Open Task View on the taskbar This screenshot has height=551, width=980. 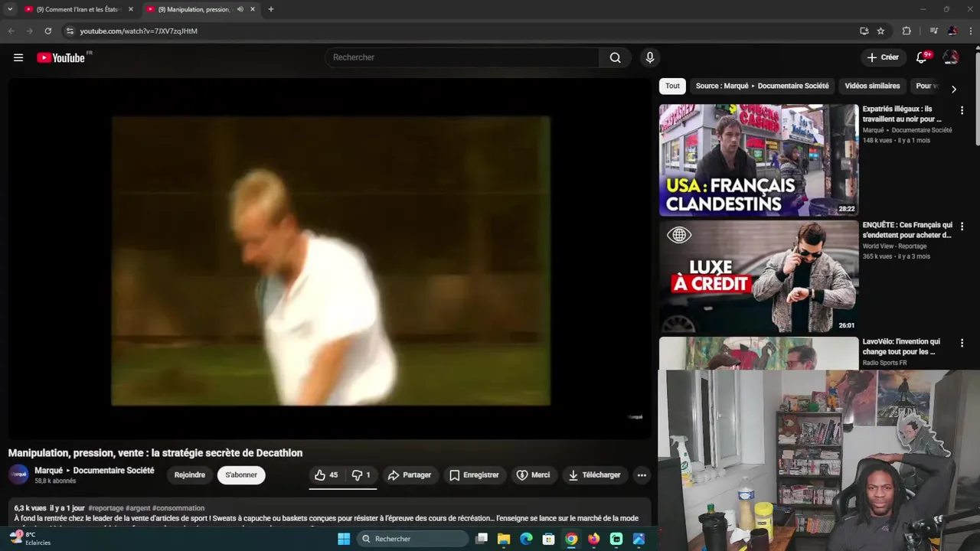click(x=482, y=539)
